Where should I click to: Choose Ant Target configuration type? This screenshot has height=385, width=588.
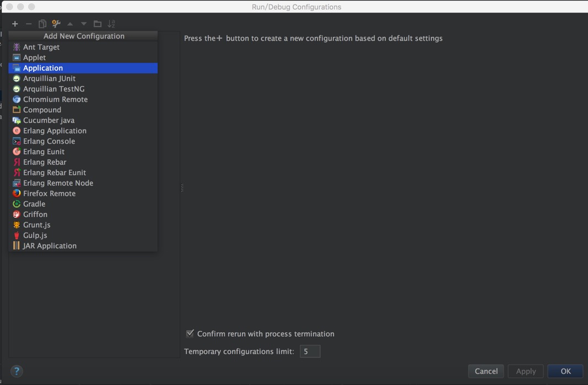(83, 47)
